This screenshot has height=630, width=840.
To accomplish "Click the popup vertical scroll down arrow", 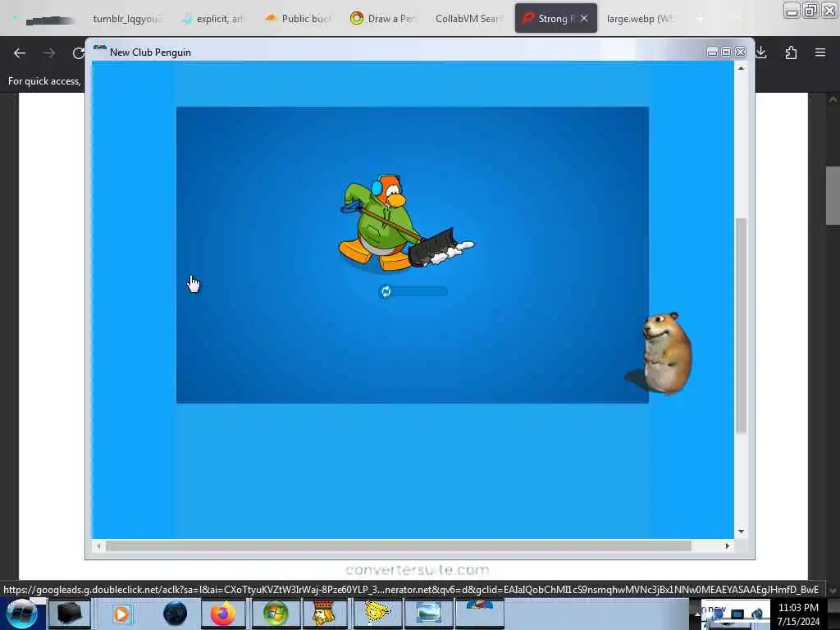I will (x=741, y=532).
